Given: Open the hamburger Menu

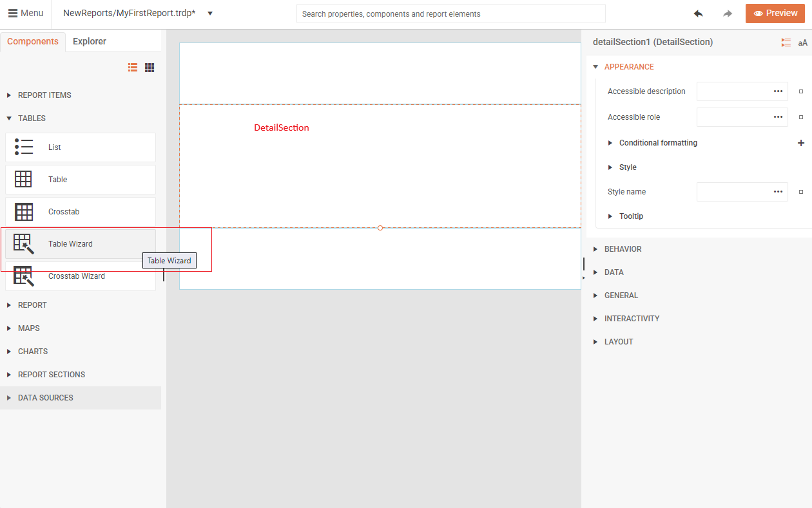Looking at the screenshot, I should [x=26, y=14].
